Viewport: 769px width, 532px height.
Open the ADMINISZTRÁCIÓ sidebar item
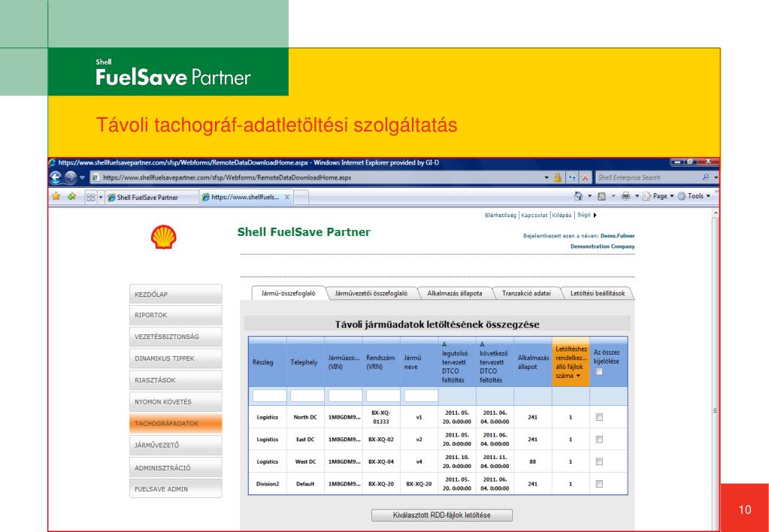pos(176,467)
